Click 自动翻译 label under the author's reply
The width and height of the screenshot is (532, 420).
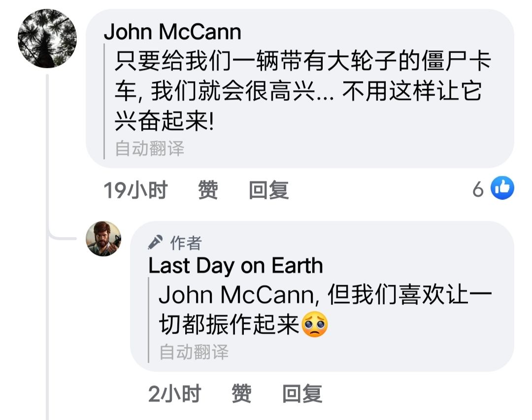(194, 351)
